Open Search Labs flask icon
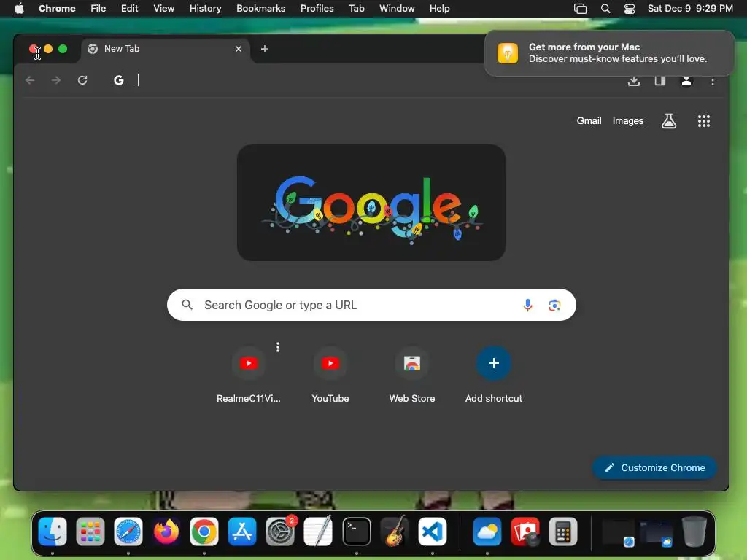 [669, 121]
